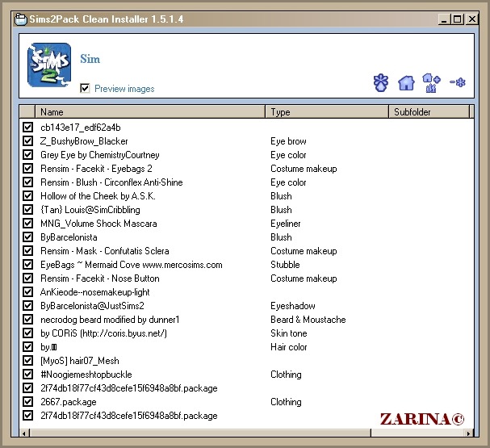Toggle the AnKieode--nosemakeup-light checkbox
This screenshot has height=448, width=490.
click(27, 291)
